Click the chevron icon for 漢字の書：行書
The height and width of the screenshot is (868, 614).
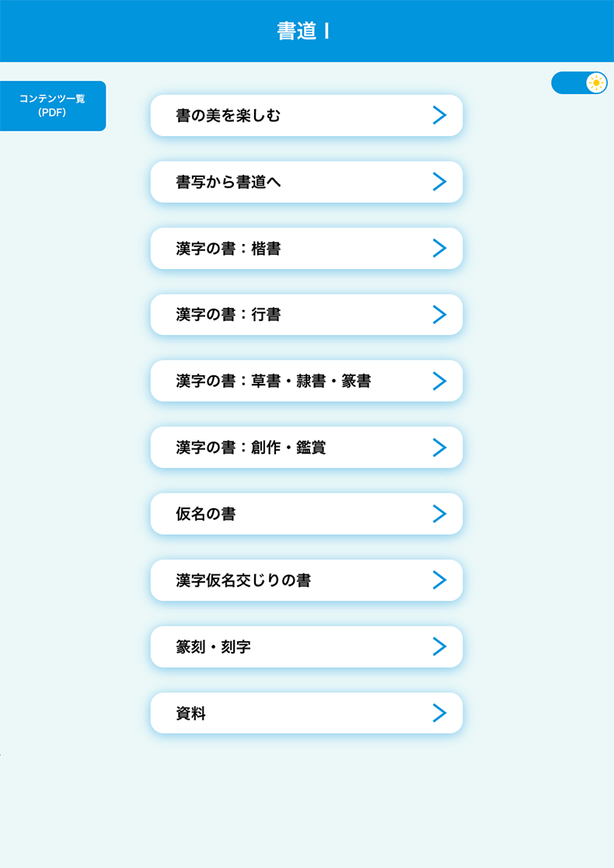[x=439, y=315]
